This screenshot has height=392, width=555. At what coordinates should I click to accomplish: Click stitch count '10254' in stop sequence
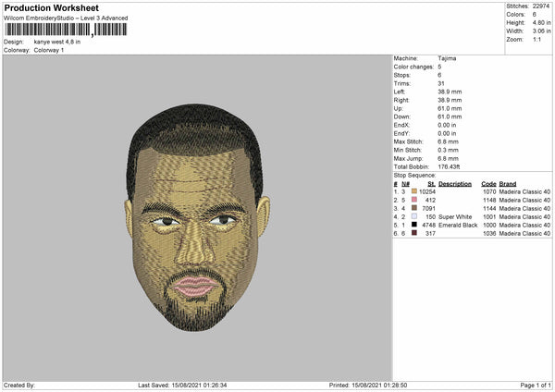(x=427, y=191)
